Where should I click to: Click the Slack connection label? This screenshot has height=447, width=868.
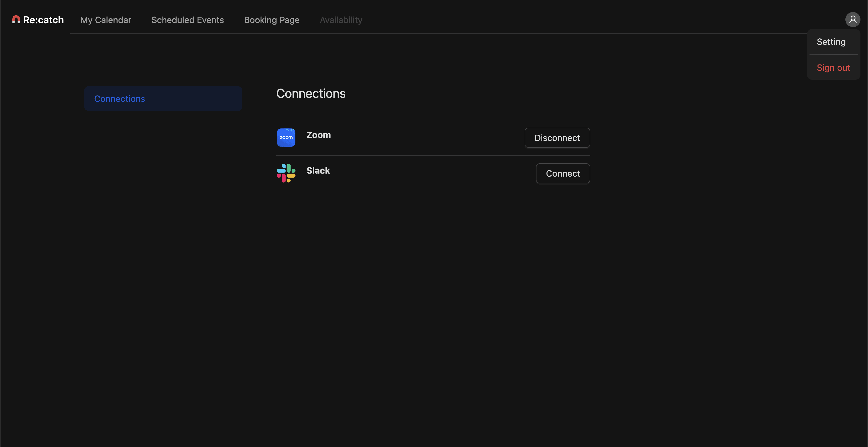[318, 171]
